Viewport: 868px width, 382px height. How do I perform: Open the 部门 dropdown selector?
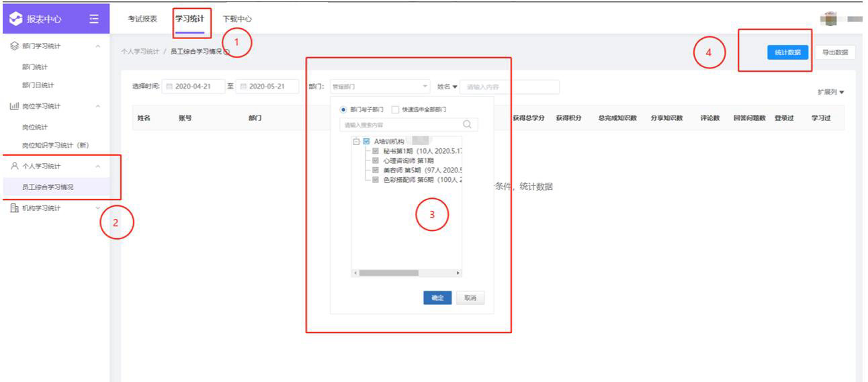click(x=379, y=87)
